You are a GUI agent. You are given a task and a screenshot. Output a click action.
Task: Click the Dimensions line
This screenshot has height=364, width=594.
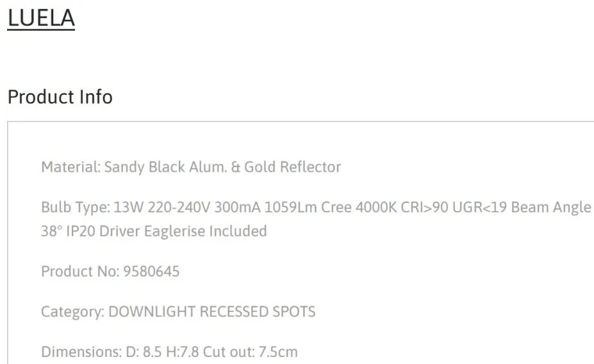click(169, 352)
